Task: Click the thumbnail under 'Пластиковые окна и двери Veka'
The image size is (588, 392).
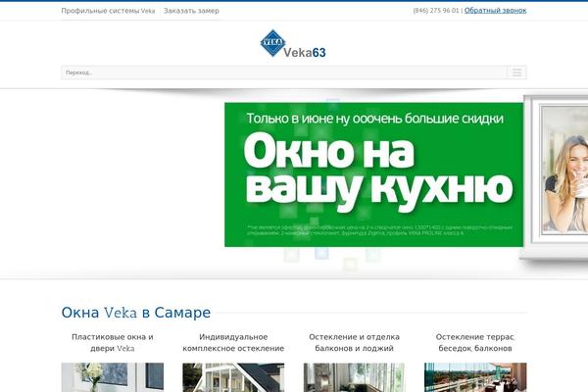Action: (x=113, y=377)
